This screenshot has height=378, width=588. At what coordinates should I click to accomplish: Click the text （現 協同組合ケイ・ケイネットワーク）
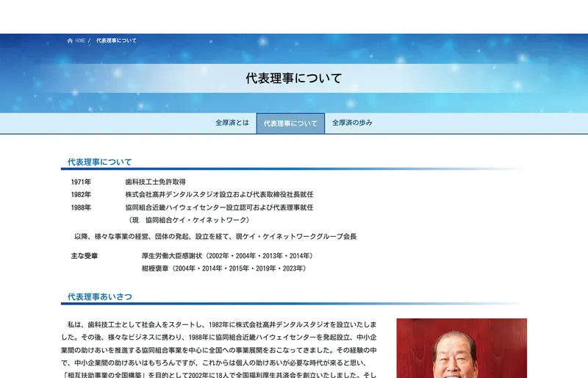pyautogui.click(x=189, y=220)
